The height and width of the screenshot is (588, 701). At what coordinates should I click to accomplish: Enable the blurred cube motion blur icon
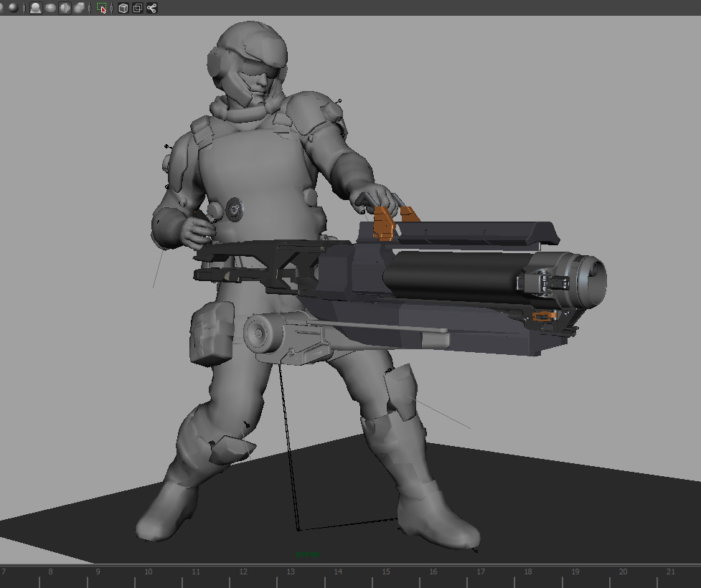(79, 8)
